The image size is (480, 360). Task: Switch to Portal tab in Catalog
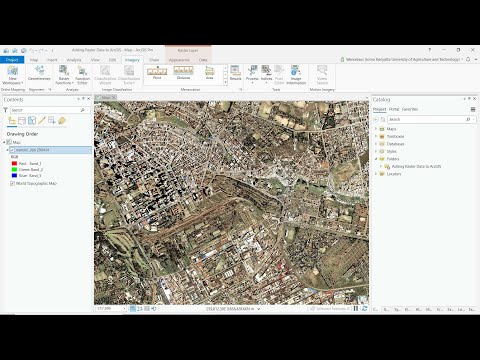pyautogui.click(x=394, y=109)
